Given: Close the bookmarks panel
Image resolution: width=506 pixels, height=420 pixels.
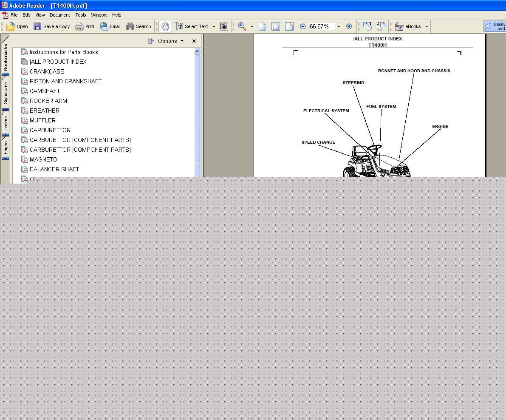Looking at the screenshot, I should click(194, 41).
